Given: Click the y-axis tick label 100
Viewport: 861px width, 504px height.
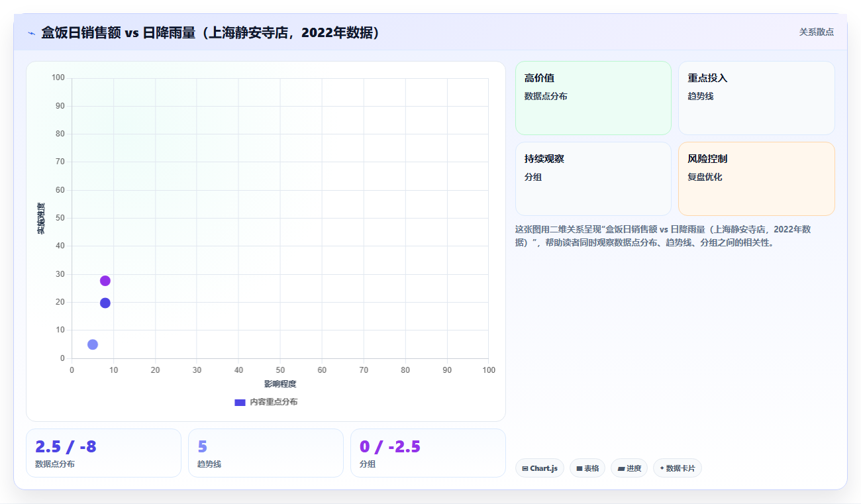Looking at the screenshot, I should tap(58, 77).
